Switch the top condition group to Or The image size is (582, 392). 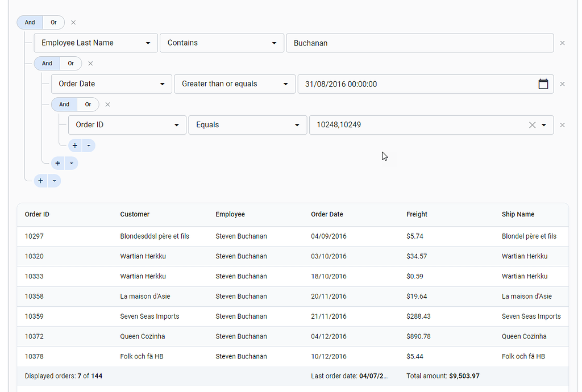point(53,22)
